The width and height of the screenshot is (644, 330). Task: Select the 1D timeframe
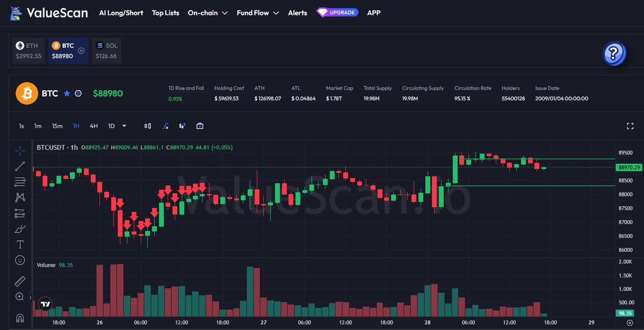[x=111, y=126]
